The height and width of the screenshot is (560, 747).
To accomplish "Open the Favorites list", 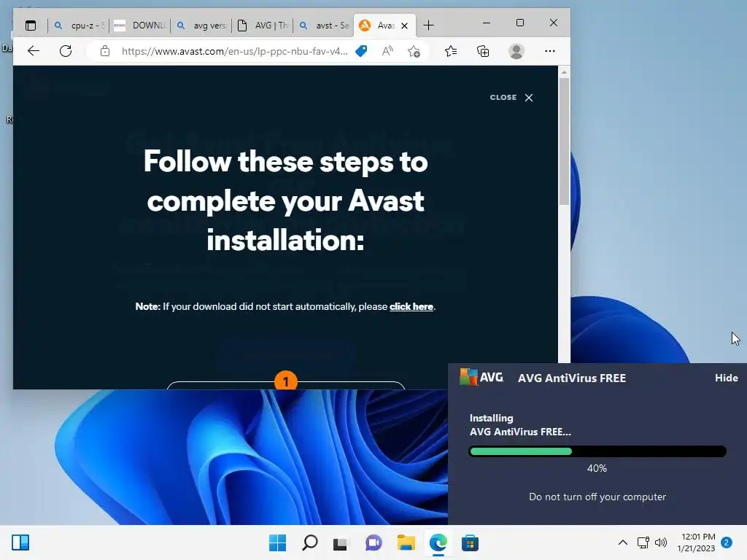I will coord(451,51).
